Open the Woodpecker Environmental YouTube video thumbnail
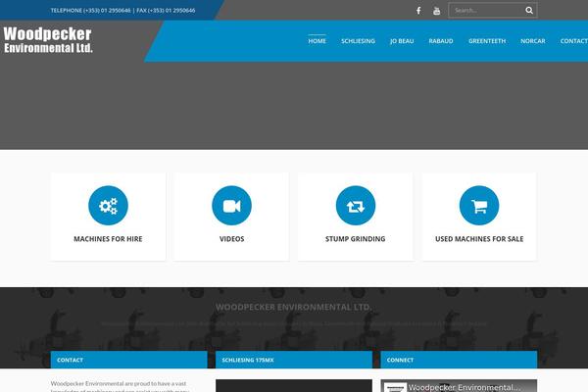The image size is (588, 392). [x=459, y=386]
